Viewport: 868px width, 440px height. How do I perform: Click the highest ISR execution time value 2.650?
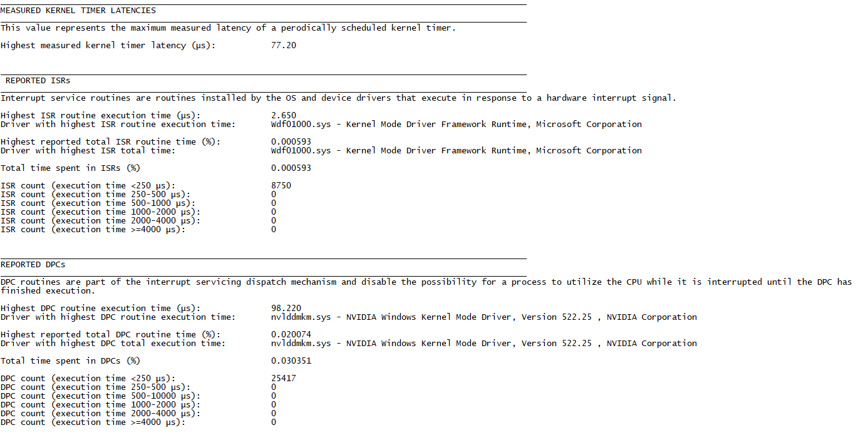284,115
